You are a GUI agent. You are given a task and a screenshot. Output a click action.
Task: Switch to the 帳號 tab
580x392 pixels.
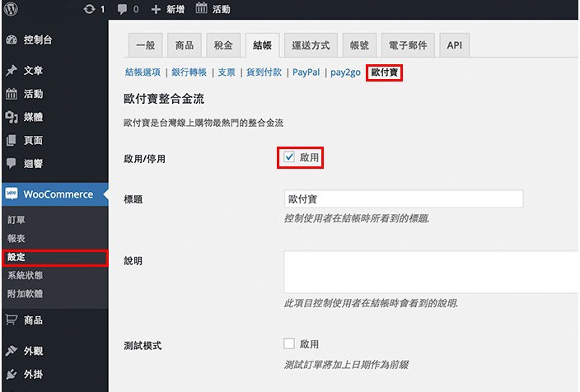click(x=359, y=45)
